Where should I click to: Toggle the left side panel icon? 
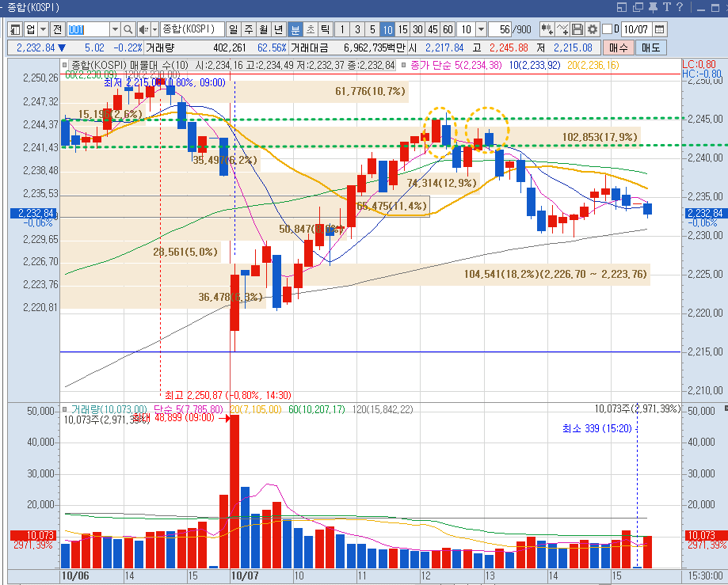15,30
